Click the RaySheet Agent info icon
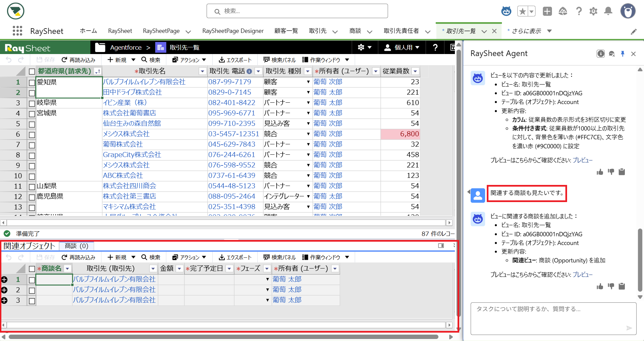The width and height of the screenshot is (644, 341). coord(601,54)
